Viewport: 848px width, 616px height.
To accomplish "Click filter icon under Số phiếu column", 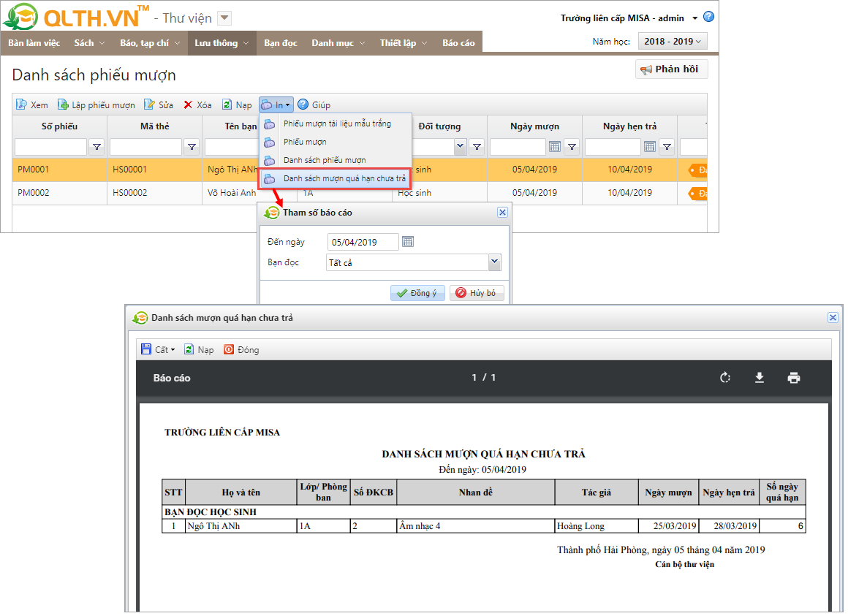I will point(96,146).
